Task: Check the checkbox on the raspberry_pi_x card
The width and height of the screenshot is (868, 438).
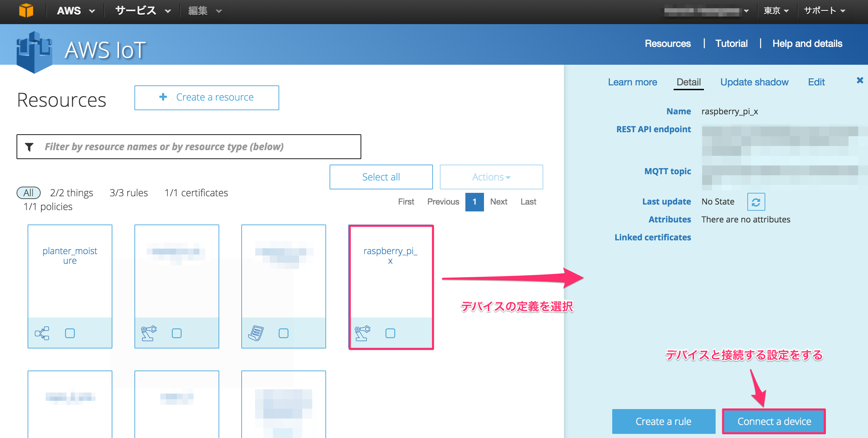Action: [390, 333]
